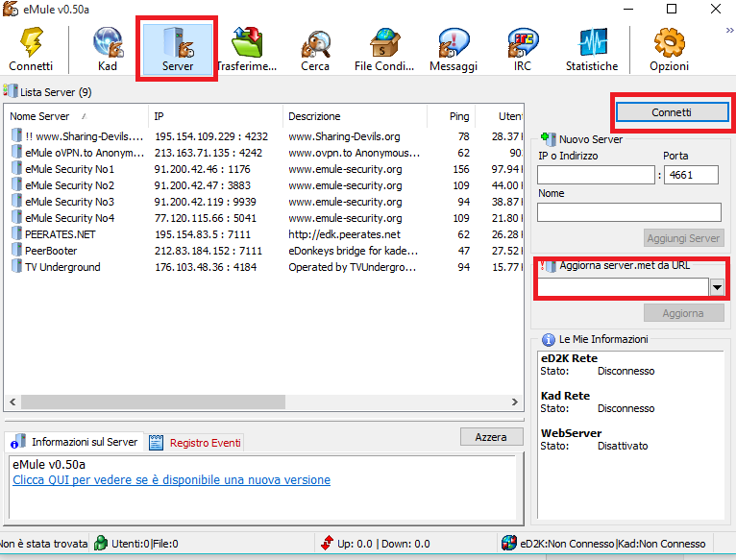
Task: Select the eD2K Rete heading text
Action: coord(569,358)
